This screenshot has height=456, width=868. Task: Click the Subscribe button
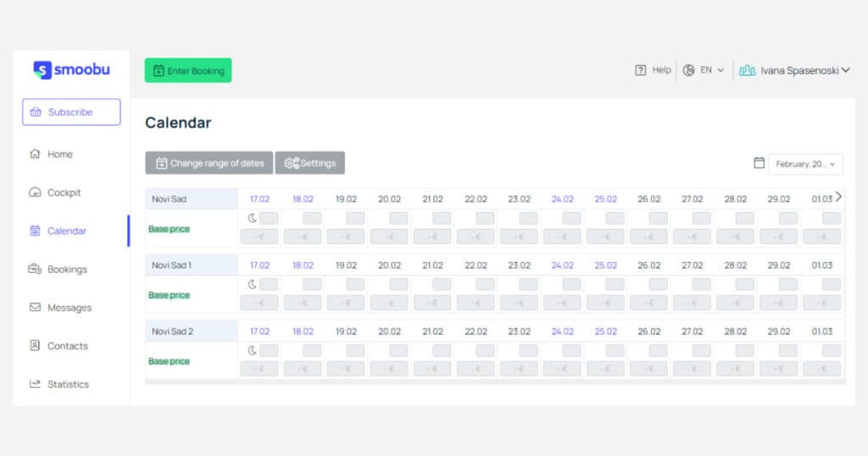71,112
